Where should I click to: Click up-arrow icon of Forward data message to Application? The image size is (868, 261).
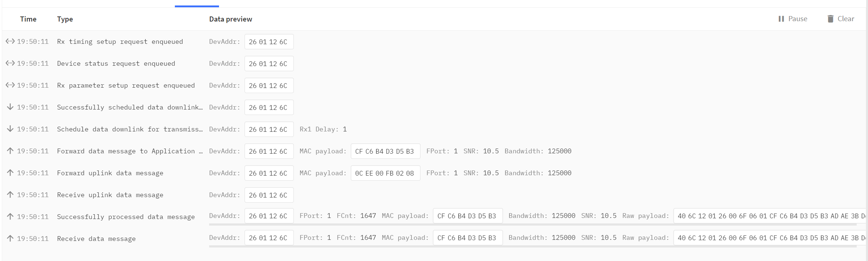pos(10,151)
